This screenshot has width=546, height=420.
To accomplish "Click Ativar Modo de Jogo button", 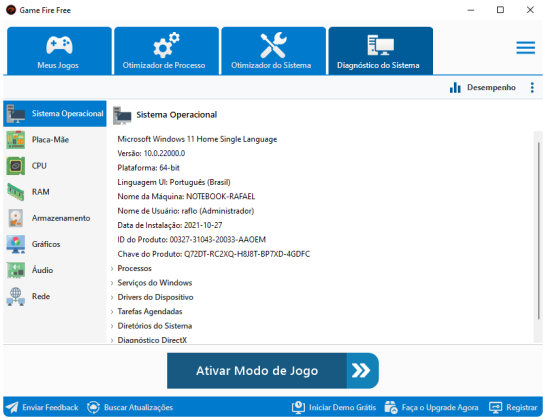I will [273, 371].
